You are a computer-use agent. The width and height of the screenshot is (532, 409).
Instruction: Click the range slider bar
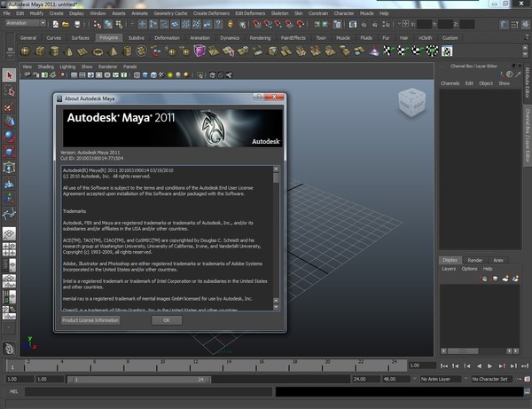pyautogui.click(x=139, y=379)
